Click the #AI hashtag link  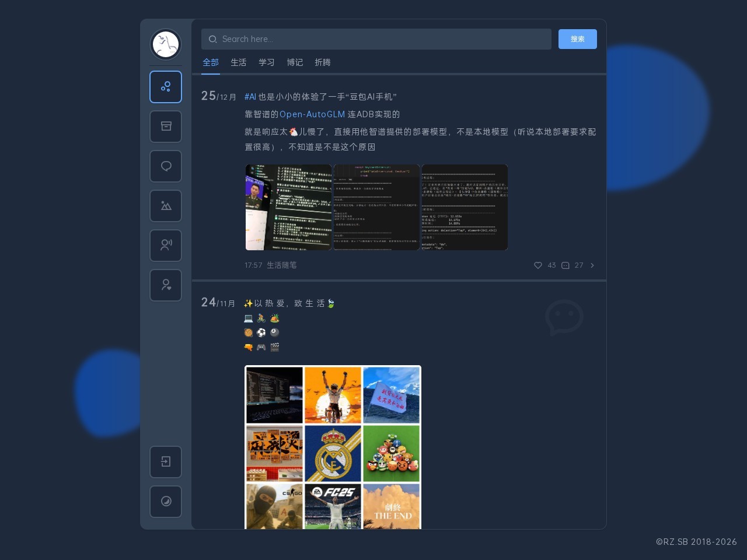[x=250, y=97]
